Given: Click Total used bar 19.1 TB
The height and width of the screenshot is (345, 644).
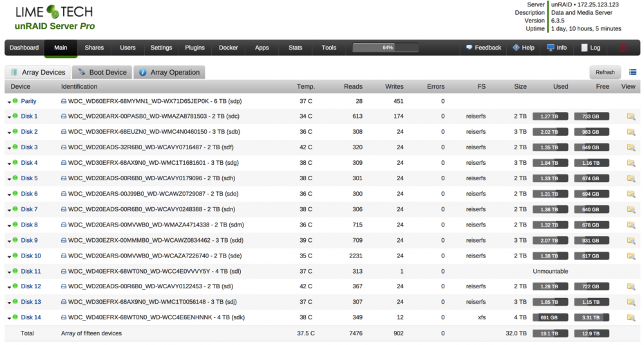Looking at the screenshot, I should tap(551, 333).
